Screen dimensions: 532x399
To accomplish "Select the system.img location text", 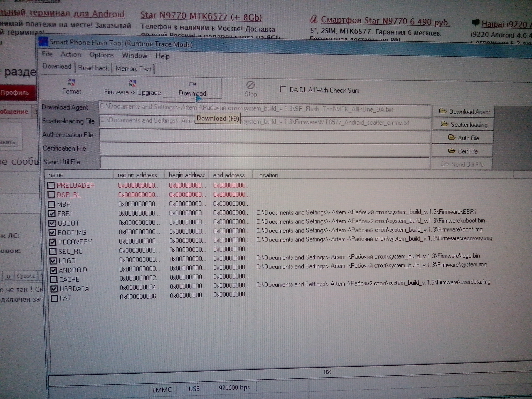I will click(372, 266).
